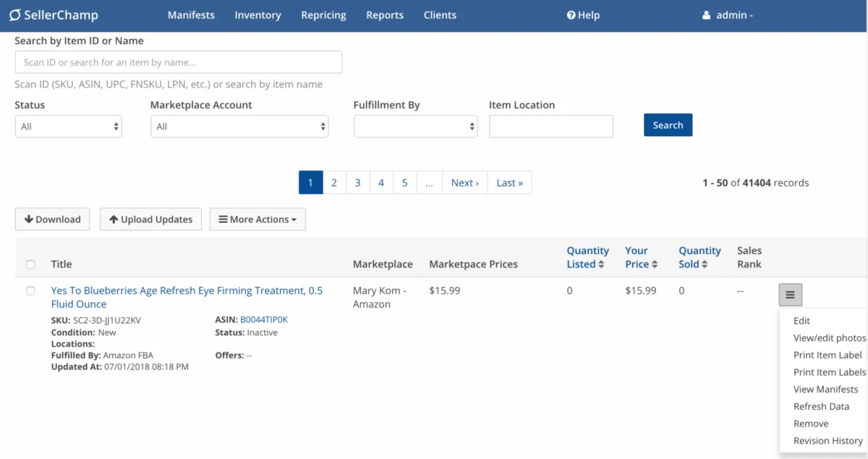Click the SellerChamp logo icon
This screenshot has width=868, height=459.
click(14, 15)
